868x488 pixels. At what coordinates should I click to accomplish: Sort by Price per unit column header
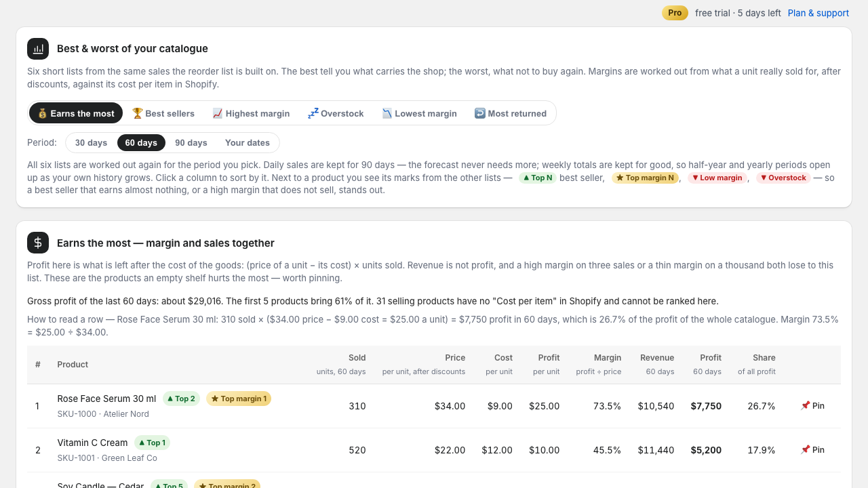pyautogui.click(x=424, y=365)
